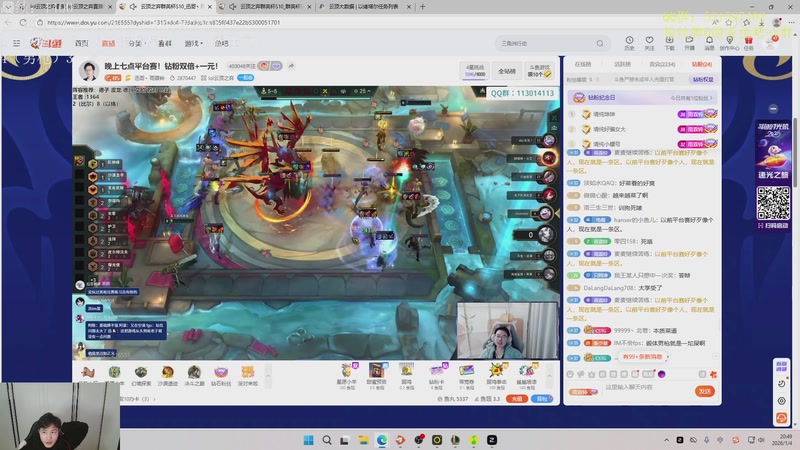Click the streamer avatar beside title

pos(89,71)
